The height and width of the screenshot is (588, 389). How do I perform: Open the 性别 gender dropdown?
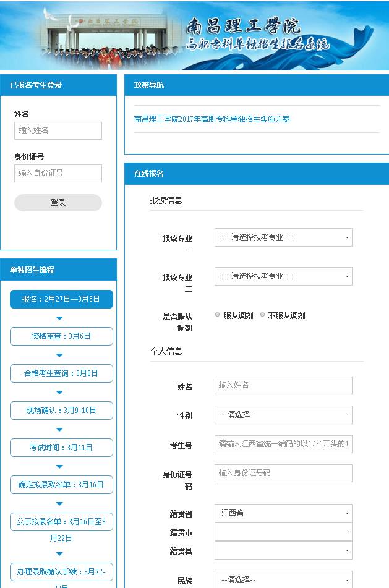pyautogui.click(x=283, y=415)
